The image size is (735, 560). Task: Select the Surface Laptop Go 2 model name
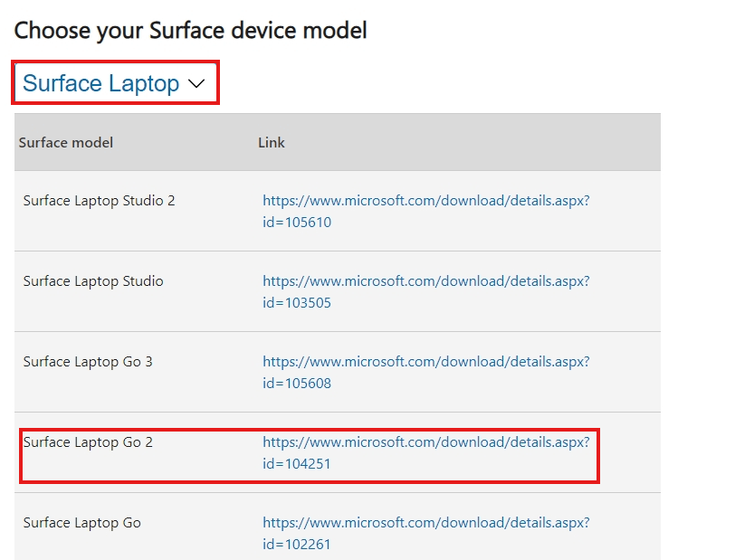[x=88, y=442]
